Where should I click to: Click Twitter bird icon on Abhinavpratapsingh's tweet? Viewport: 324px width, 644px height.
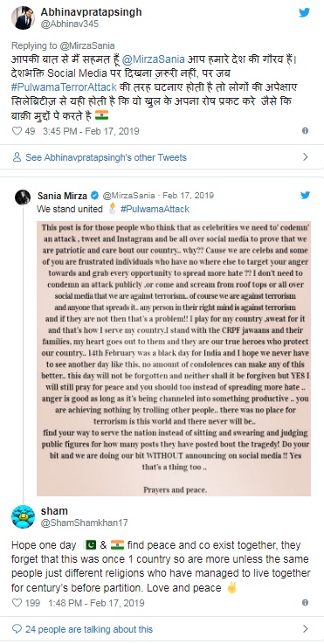pyautogui.click(x=304, y=13)
